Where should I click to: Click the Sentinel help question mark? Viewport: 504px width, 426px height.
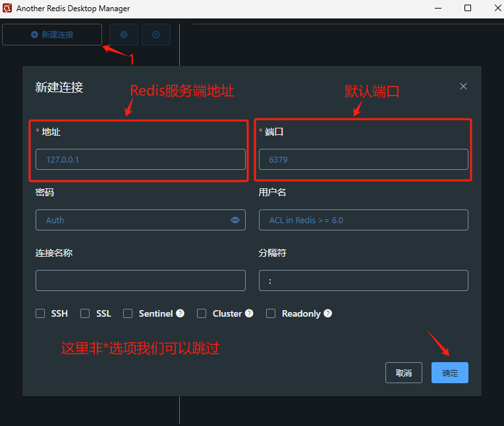click(x=181, y=313)
